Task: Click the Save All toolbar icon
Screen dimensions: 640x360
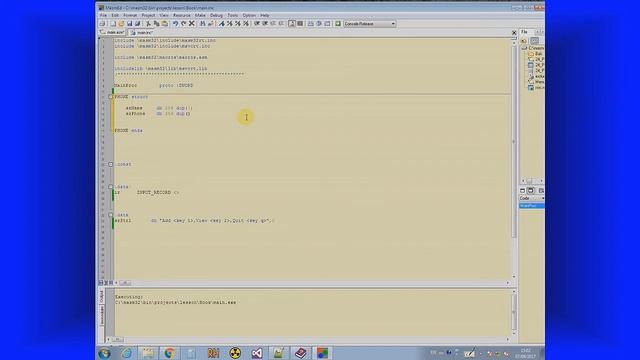Action: click(138, 24)
